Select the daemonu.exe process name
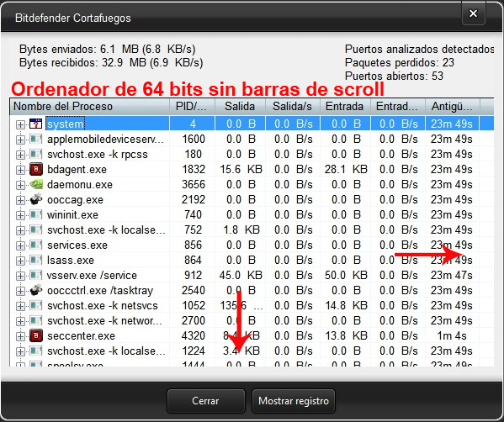This screenshot has height=422, width=504. pyautogui.click(x=80, y=184)
